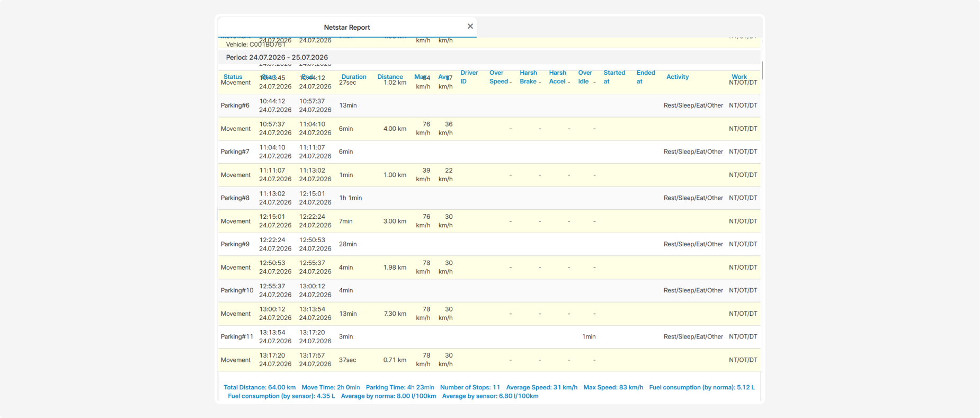Click the Over Speed column header
The image size is (980, 418).
click(x=499, y=77)
